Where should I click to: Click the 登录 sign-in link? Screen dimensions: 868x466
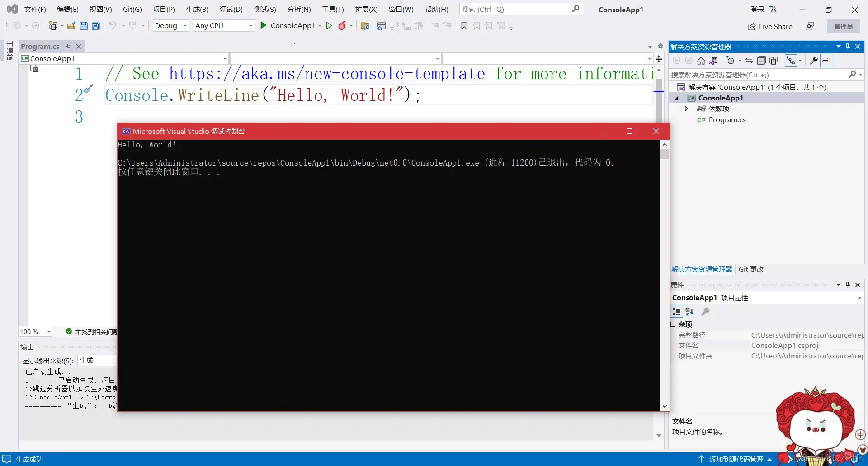click(x=757, y=9)
